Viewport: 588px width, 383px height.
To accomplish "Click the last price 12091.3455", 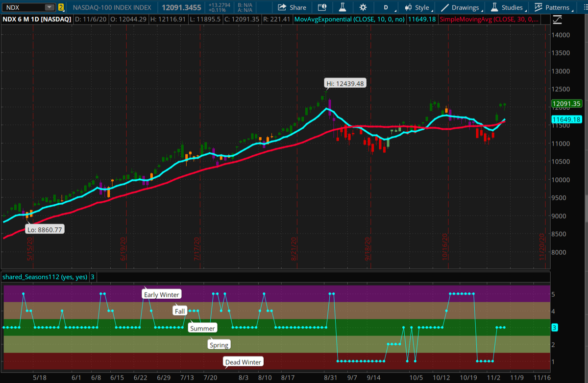I will [x=182, y=7].
